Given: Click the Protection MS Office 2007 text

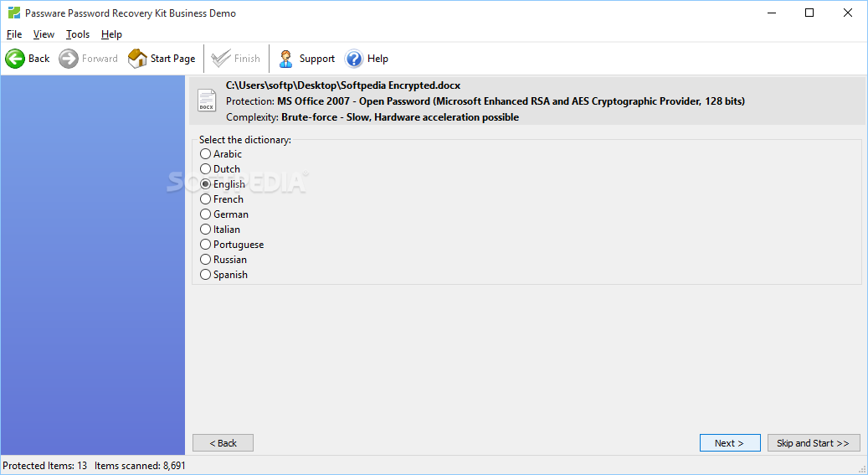Looking at the screenshot, I should (x=485, y=101).
